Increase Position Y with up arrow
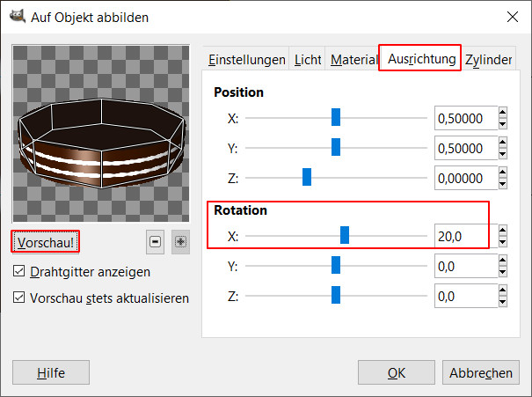Screen dimensions: 532x397 [x=503, y=142]
